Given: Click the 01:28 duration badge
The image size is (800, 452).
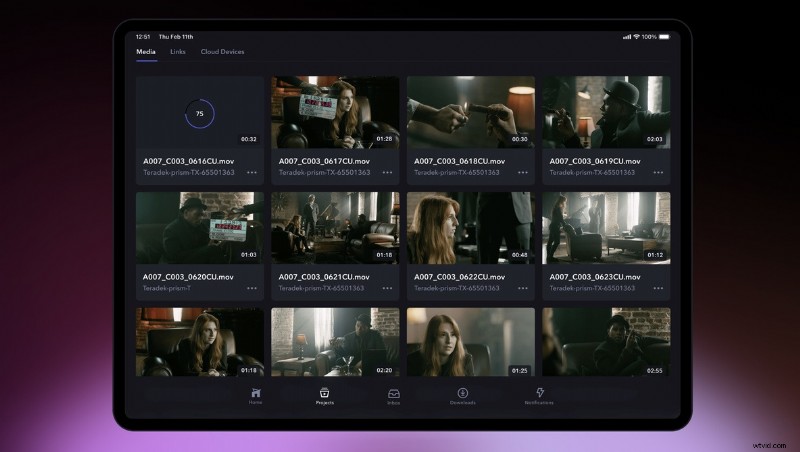Looking at the screenshot, I should click(x=384, y=139).
